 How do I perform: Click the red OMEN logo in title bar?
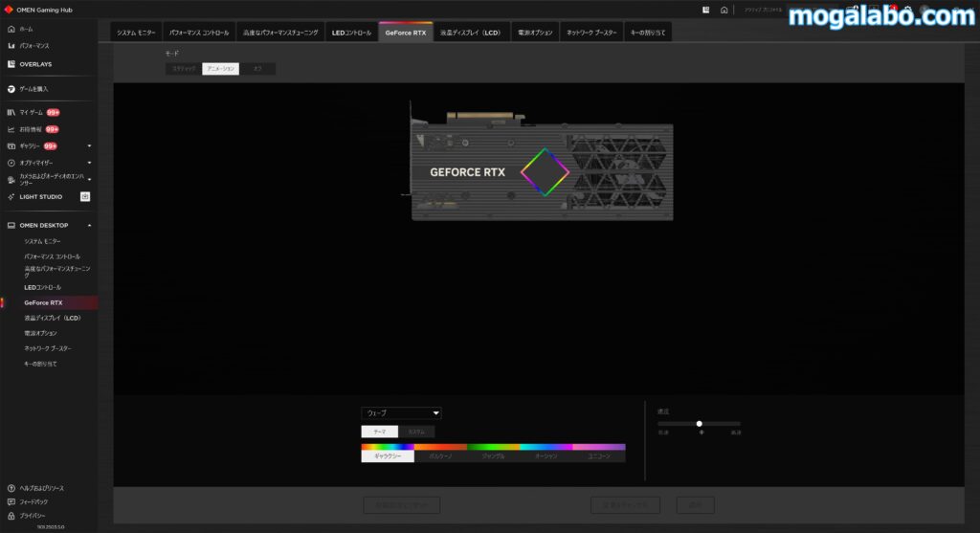[x=8, y=10]
